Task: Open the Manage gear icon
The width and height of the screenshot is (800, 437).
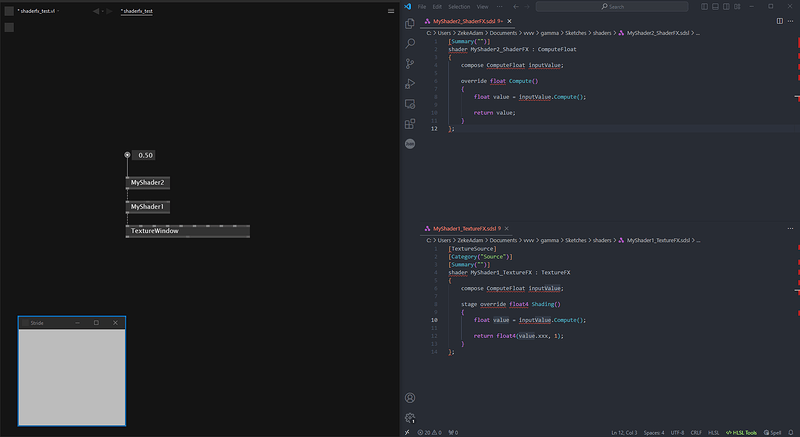Action: click(410, 418)
